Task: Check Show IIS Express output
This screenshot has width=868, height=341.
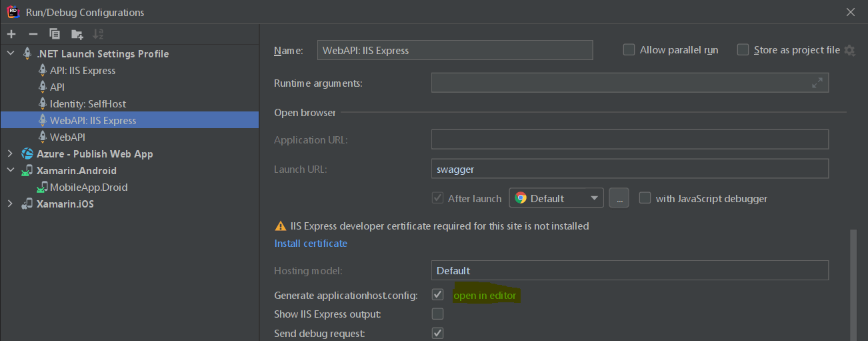Action: click(437, 314)
